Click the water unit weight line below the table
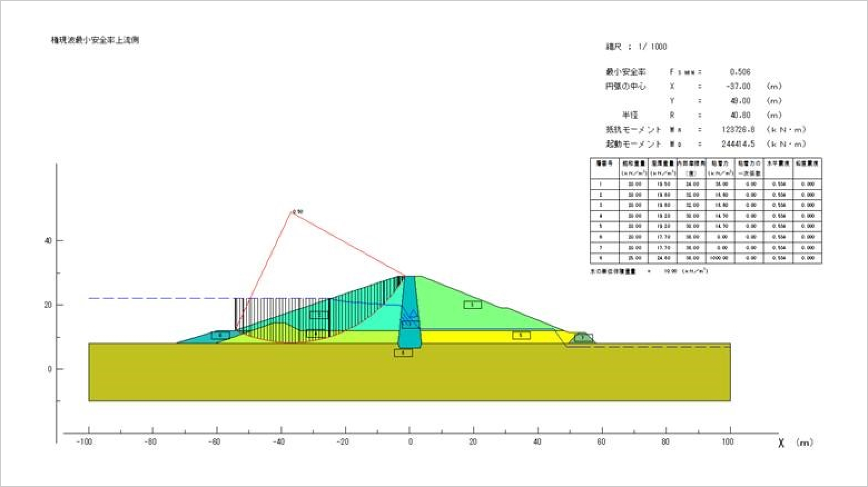The height and width of the screenshot is (487, 868). coord(649,271)
